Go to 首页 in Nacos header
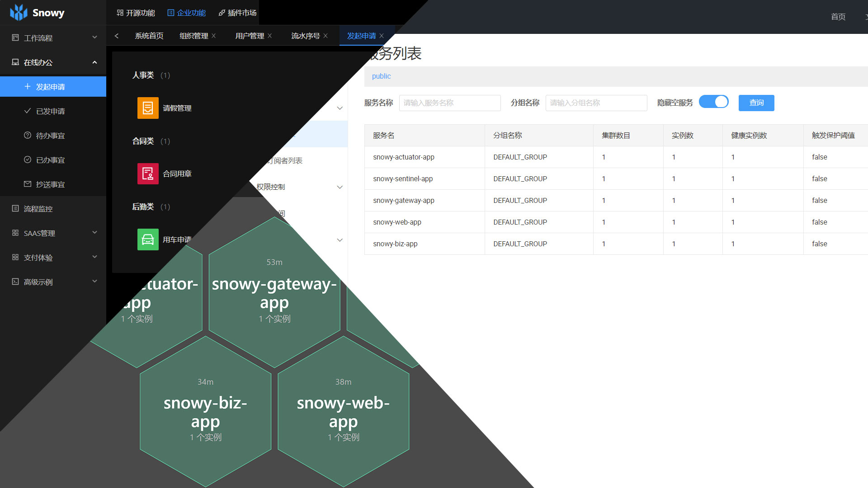868x488 pixels. coord(838,17)
